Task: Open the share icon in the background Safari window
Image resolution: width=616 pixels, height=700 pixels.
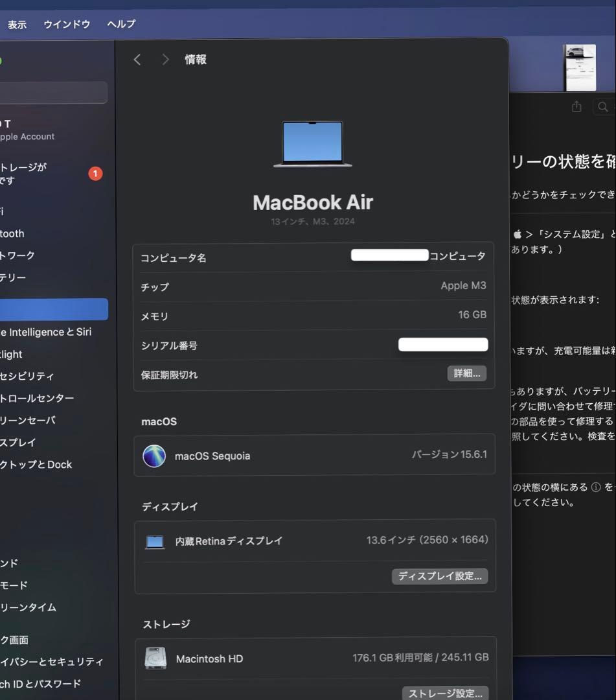Action: pyautogui.click(x=576, y=106)
